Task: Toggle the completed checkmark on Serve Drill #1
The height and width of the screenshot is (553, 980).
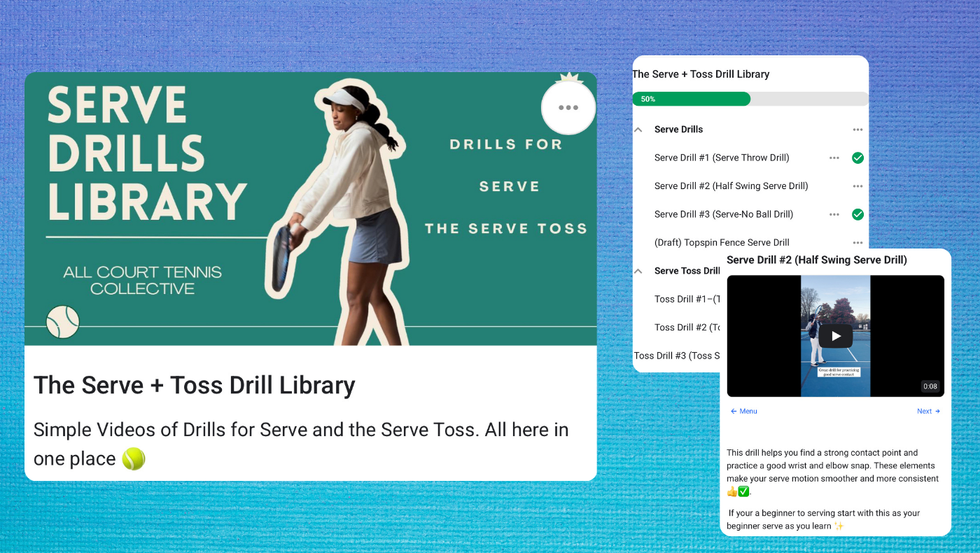Action: click(857, 158)
